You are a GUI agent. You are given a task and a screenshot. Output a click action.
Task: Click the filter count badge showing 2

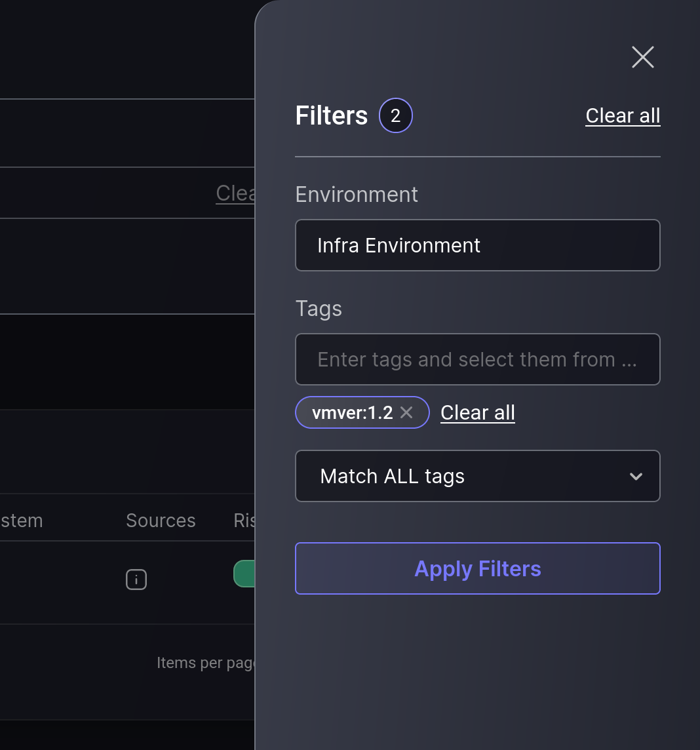(395, 116)
